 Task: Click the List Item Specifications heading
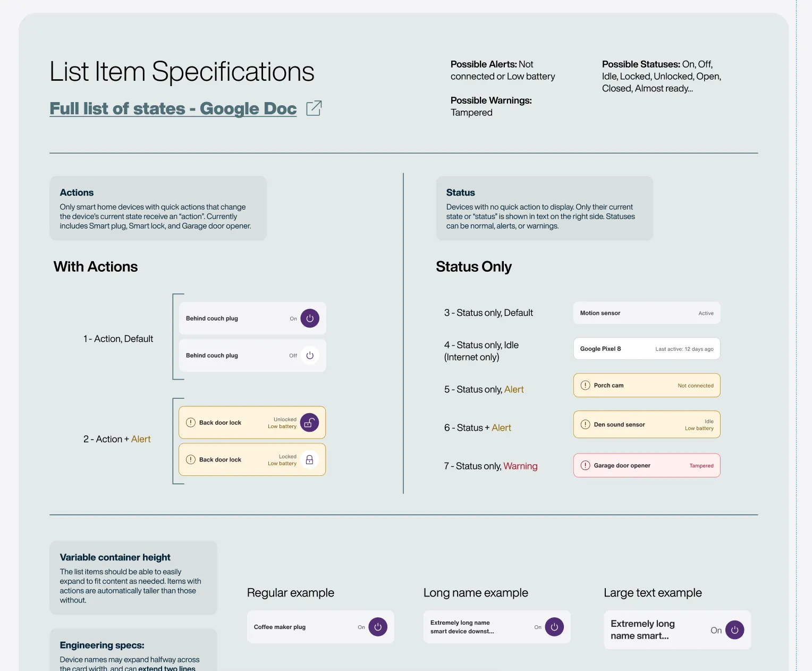(x=181, y=71)
